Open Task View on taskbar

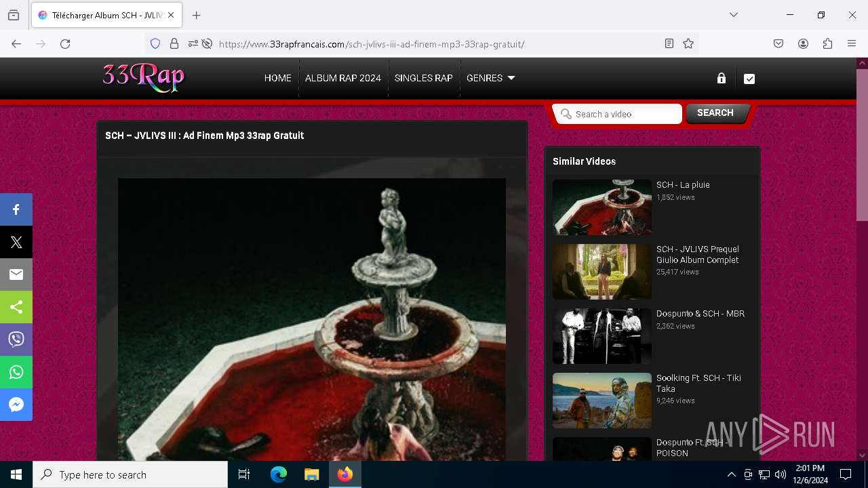(244, 474)
